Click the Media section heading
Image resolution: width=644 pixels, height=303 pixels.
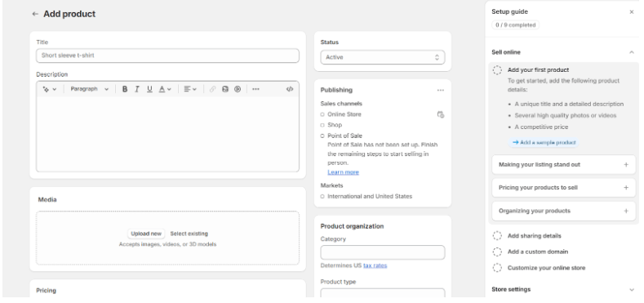click(47, 199)
